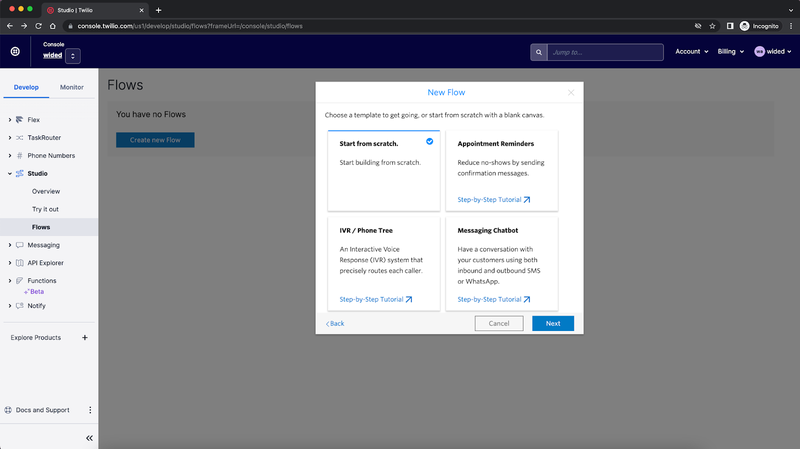Choose the Appointment Reminders template card
The width and height of the screenshot is (800, 449).
pos(501,170)
